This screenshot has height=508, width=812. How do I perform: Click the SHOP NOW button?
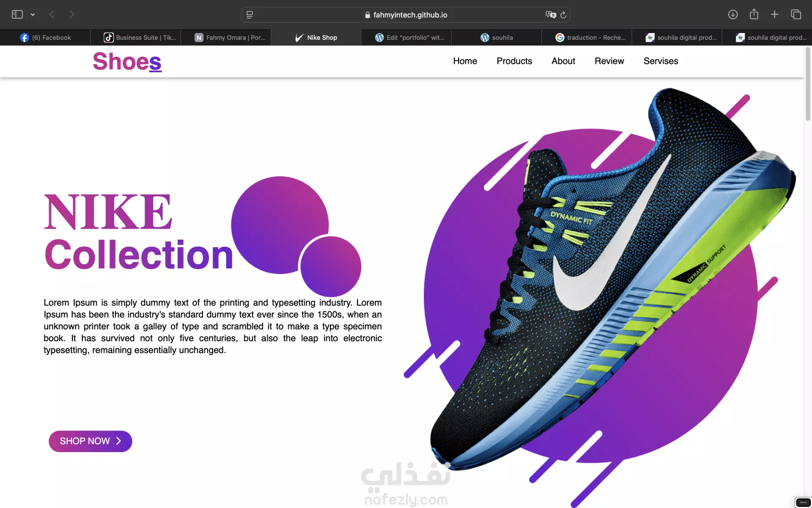pos(91,441)
